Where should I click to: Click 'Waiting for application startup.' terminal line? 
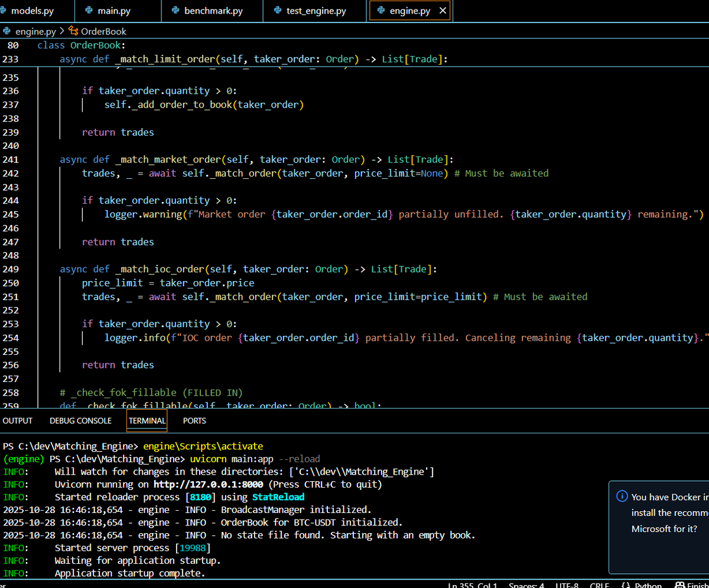click(138, 560)
